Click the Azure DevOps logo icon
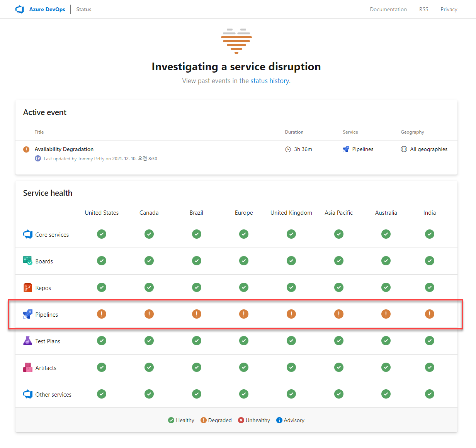Viewport: 476px width, 448px height. click(20, 9)
